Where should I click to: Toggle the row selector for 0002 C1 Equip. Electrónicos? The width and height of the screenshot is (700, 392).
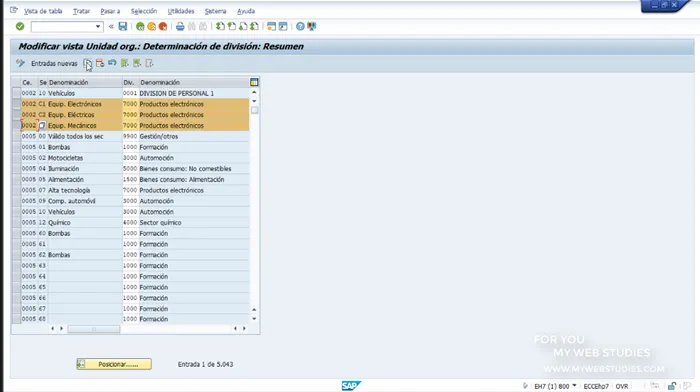pos(16,104)
